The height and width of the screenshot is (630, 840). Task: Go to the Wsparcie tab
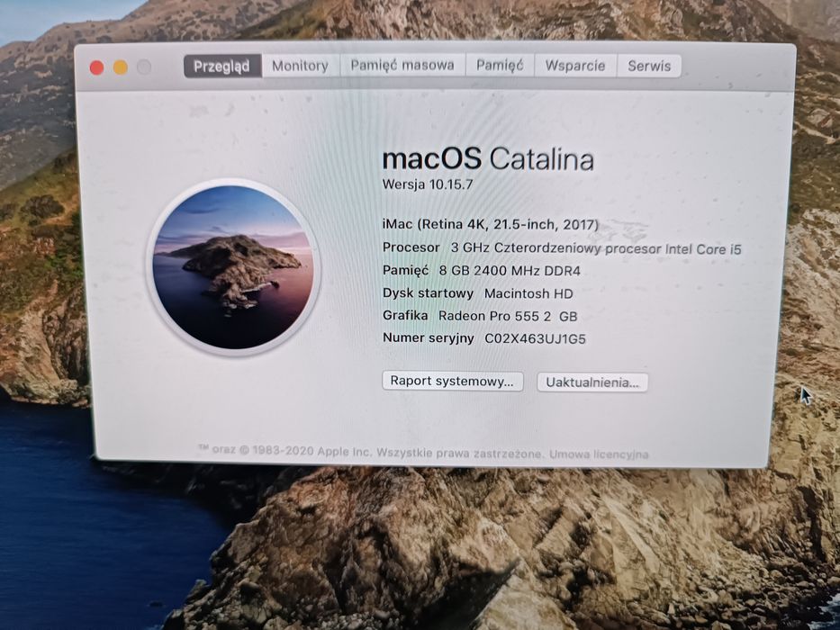(575, 66)
